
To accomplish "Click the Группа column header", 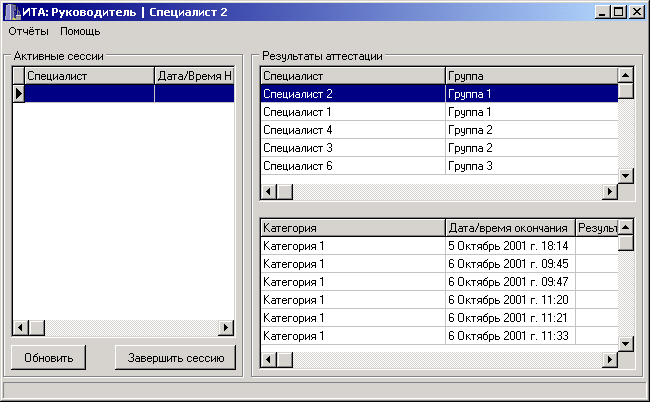I will click(532, 76).
